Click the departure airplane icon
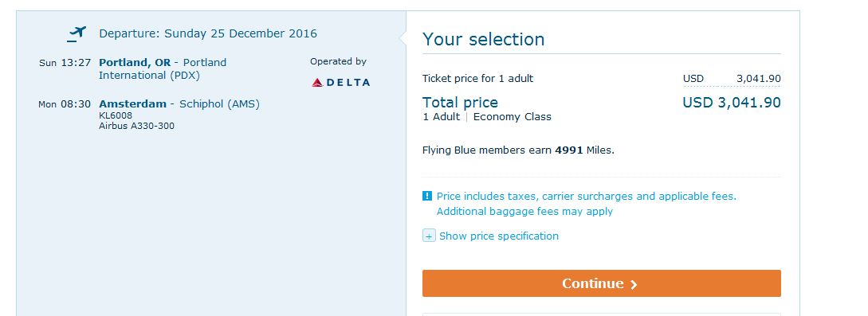This screenshot has height=316, width=868. (77, 33)
